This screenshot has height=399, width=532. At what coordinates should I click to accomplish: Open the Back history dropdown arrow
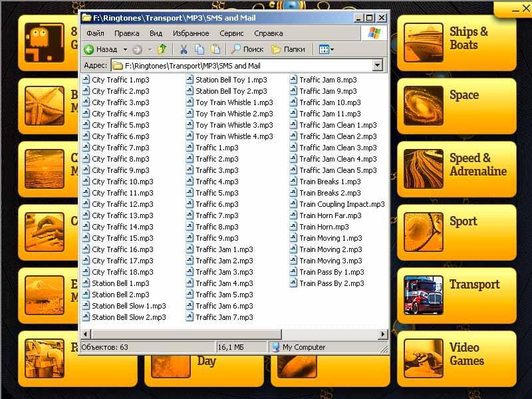coord(125,49)
